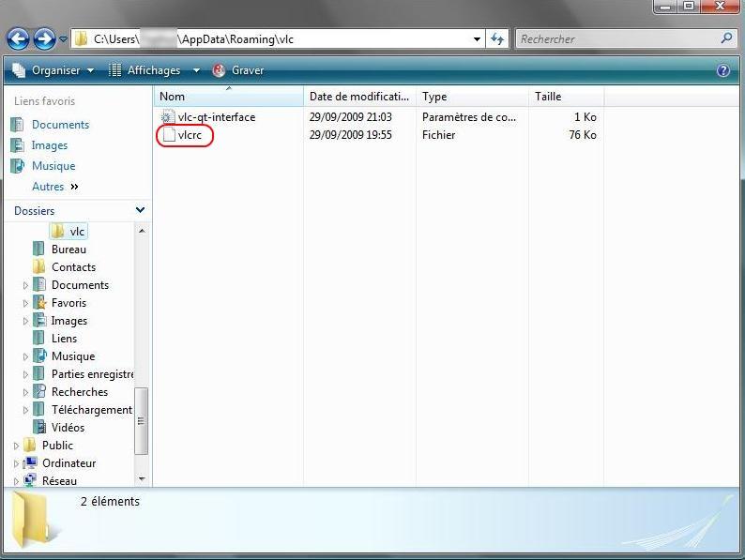The height and width of the screenshot is (560, 745).
Task: Expand the Images tree node
Action: click(25, 321)
